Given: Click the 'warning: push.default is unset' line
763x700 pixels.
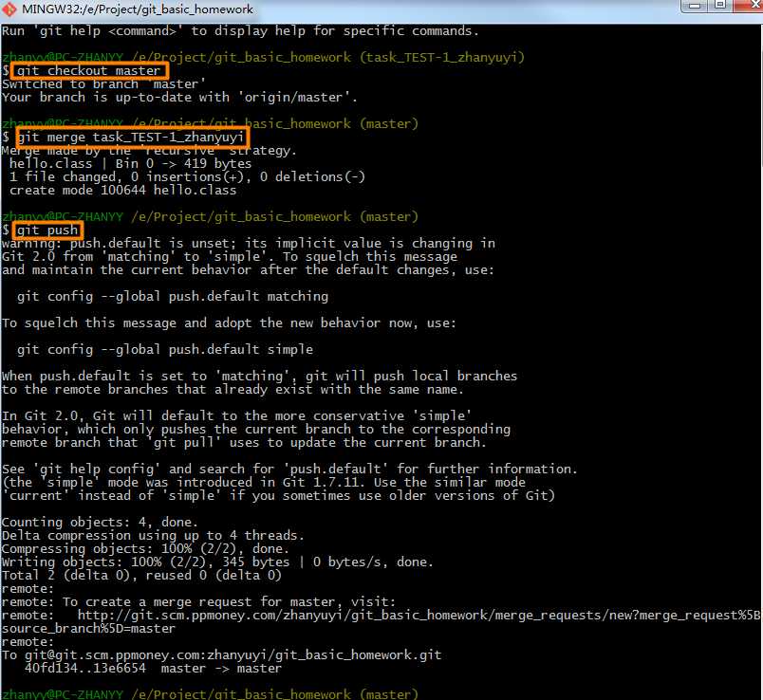Looking at the screenshot, I should pos(249,243).
